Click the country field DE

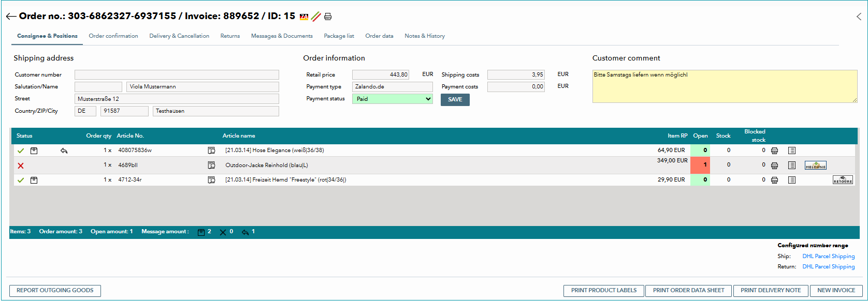85,111
